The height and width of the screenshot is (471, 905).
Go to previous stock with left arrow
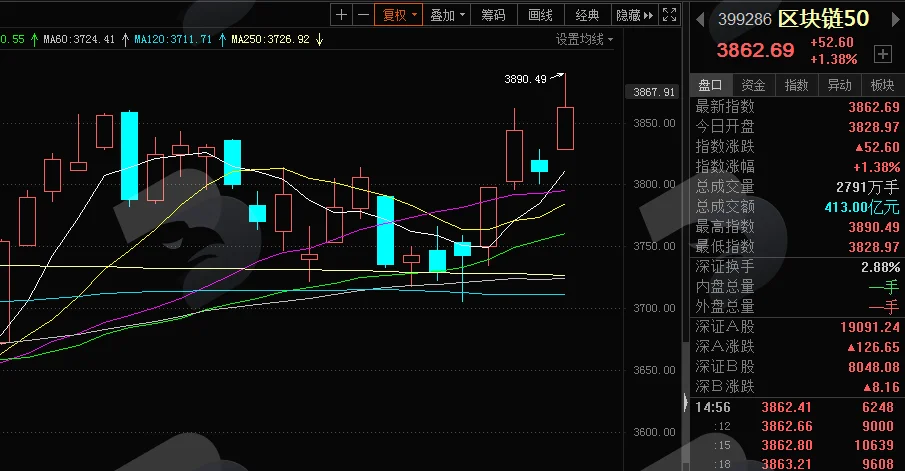coord(700,20)
